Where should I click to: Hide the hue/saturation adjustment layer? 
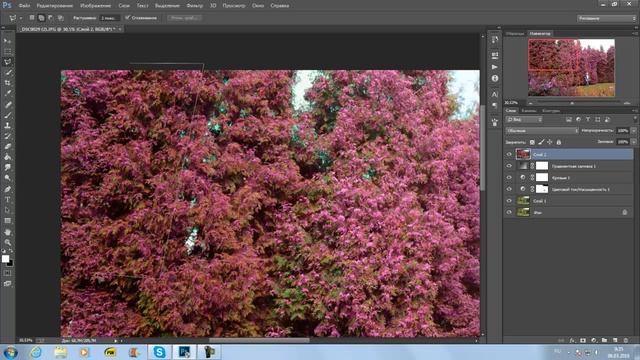[509, 189]
